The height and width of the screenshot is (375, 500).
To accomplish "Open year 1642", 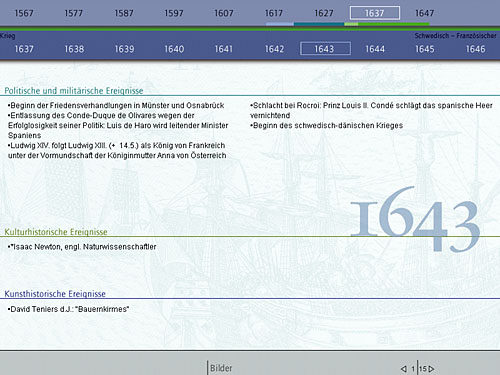I will point(274,49).
